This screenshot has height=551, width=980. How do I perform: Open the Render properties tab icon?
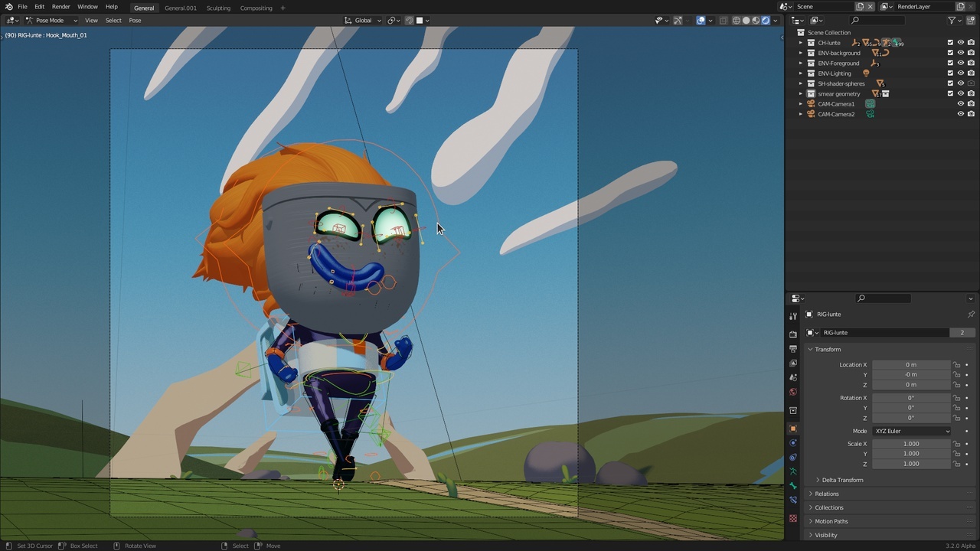pyautogui.click(x=793, y=334)
